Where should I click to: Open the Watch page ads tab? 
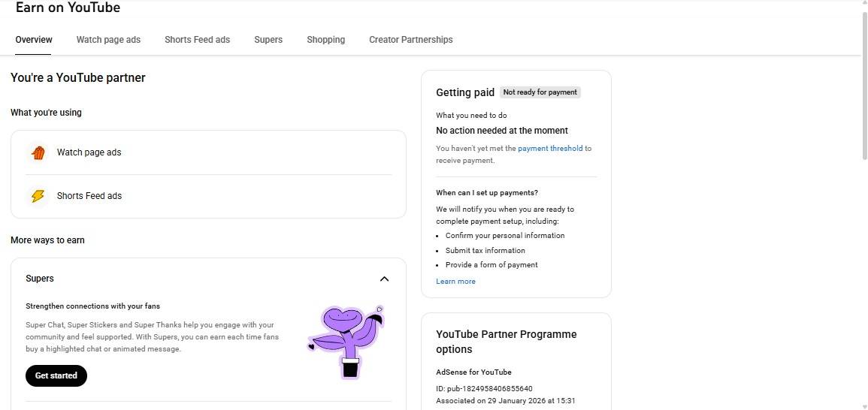pos(108,40)
